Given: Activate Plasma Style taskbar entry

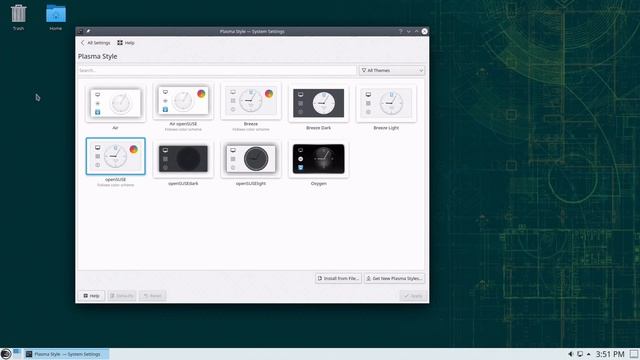Looking at the screenshot, I should (66, 354).
